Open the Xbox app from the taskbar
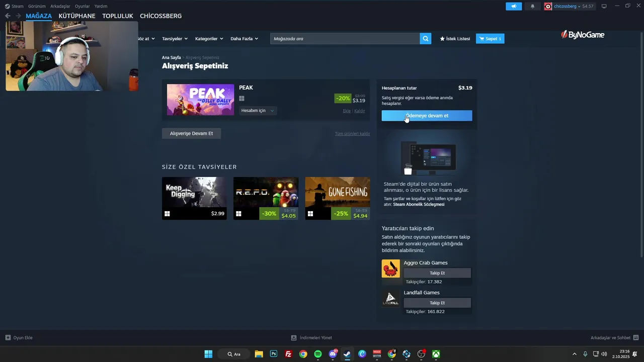This screenshot has width=644, height=362. (x=436, y=354)
